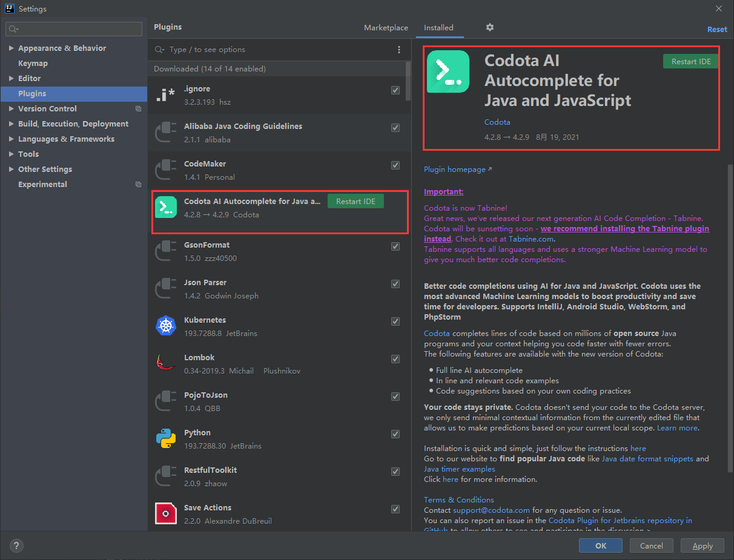734x560 pixels.
Task: Disable the .ignore plugin checkbox
Action: pyautogui.click(x=395, y=90)
